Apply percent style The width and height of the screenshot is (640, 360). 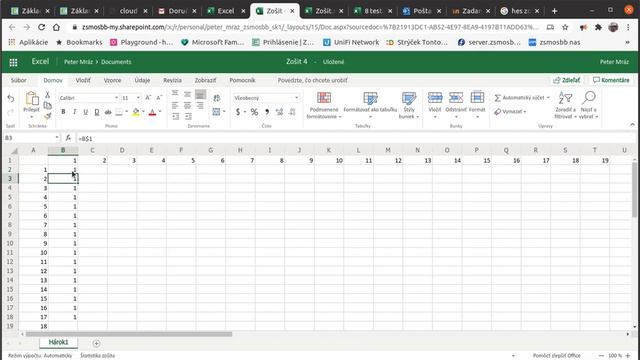coord(254,112)
